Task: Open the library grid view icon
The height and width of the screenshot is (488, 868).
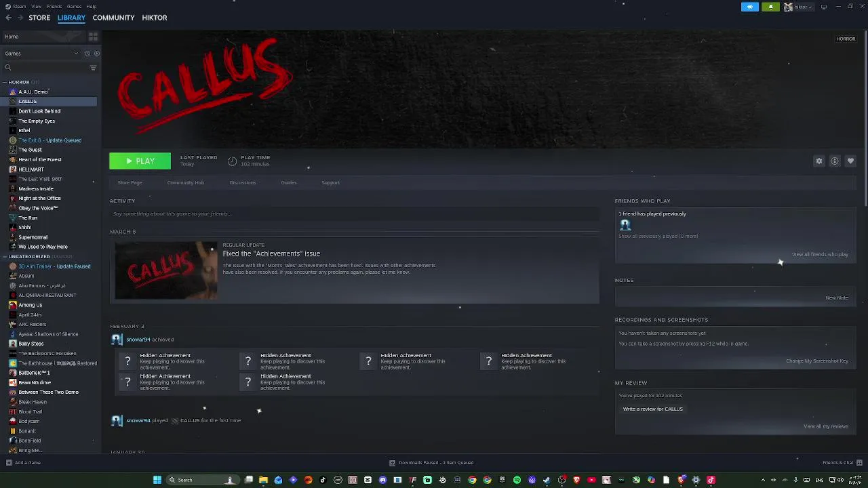Action: point(93,37)
